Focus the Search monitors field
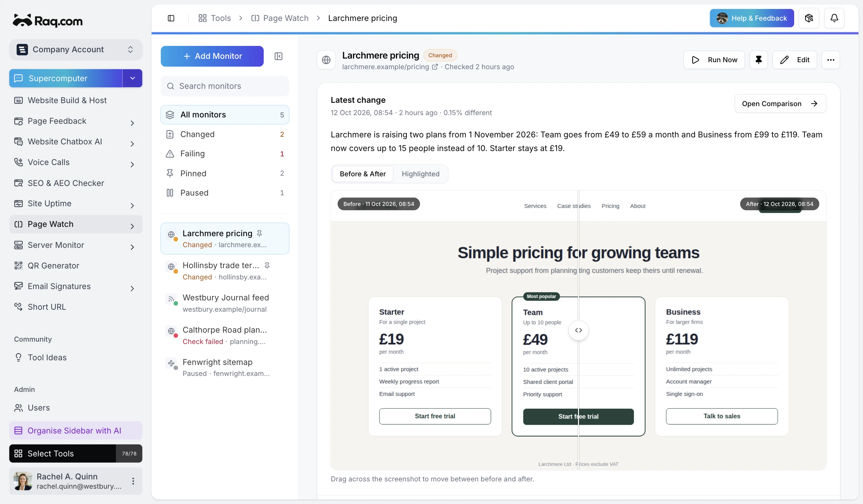 (225, 86)
